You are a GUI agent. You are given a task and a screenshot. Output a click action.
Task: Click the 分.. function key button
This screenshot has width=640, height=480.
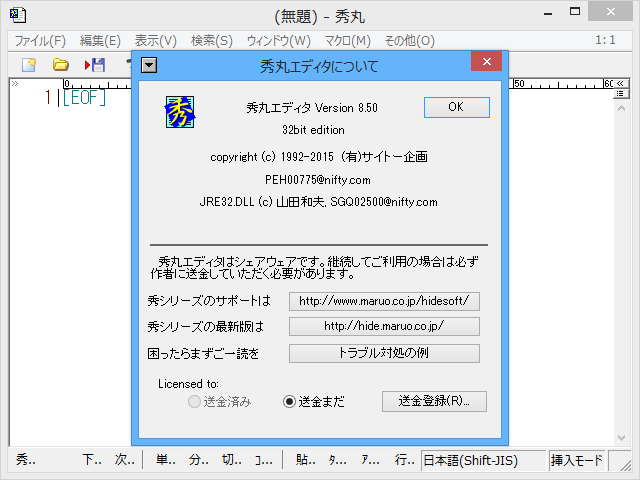199,460
